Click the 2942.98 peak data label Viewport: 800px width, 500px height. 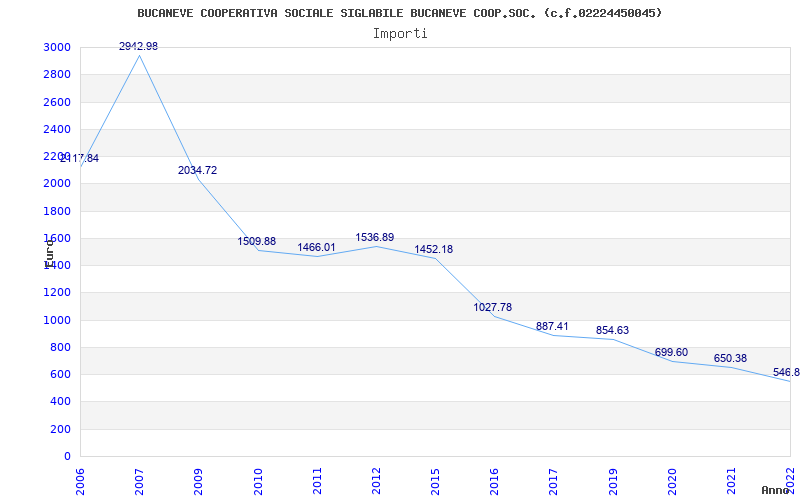click(x=138, y=47)
